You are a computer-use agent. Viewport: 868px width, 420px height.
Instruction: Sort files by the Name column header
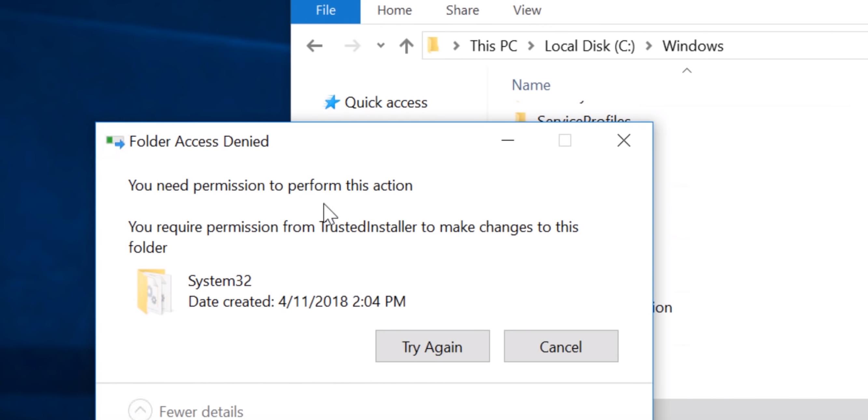[x=531, y=85]
